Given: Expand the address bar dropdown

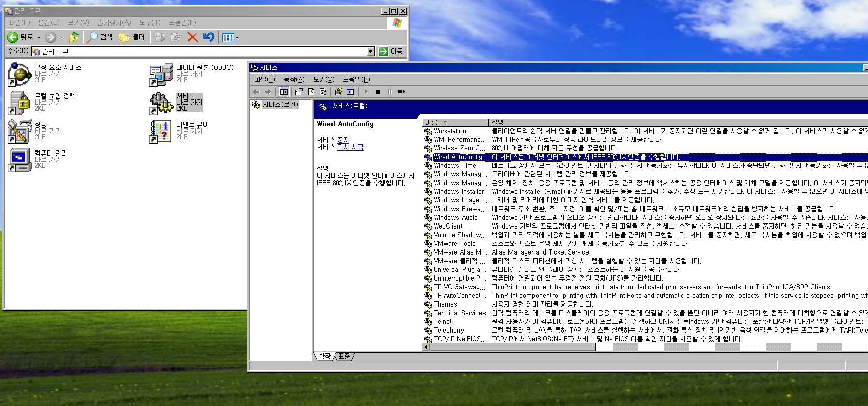Looking at the screenshot, I should point(371,52).
